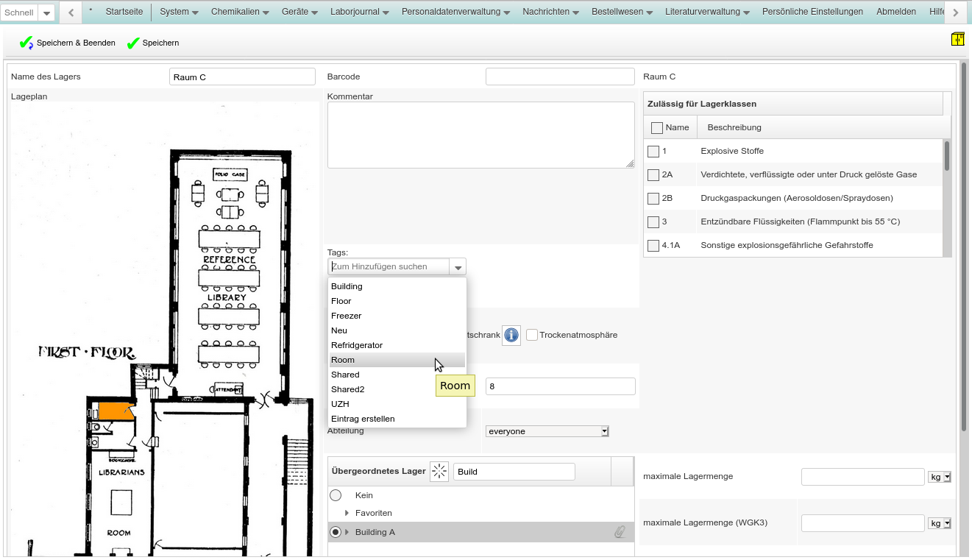Select the Kein radio button
The width and height of the screenshot is (972, 560).
(x=336, y=495)
